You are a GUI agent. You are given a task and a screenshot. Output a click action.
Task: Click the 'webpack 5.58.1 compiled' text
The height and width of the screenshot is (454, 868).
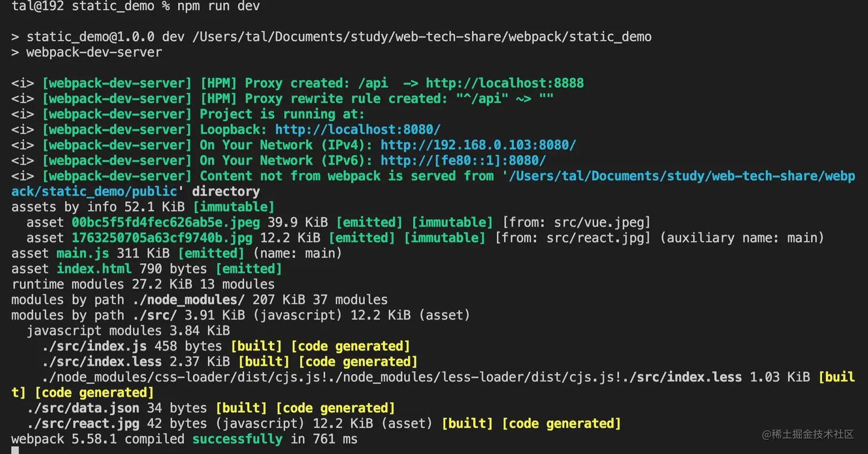coord(98,440)
